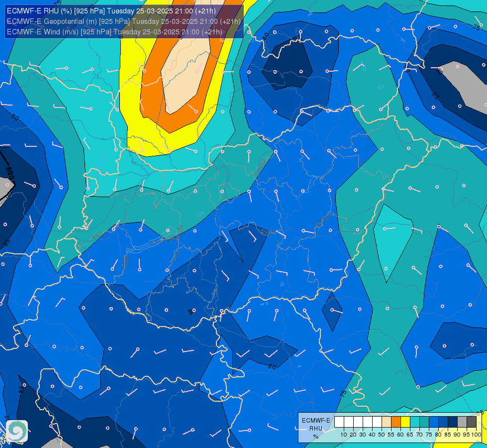The height and width of the screenshot is (448, 487).
Task: Pick the dark gray 95–100% legend swatch
Action: click(472, 422)
